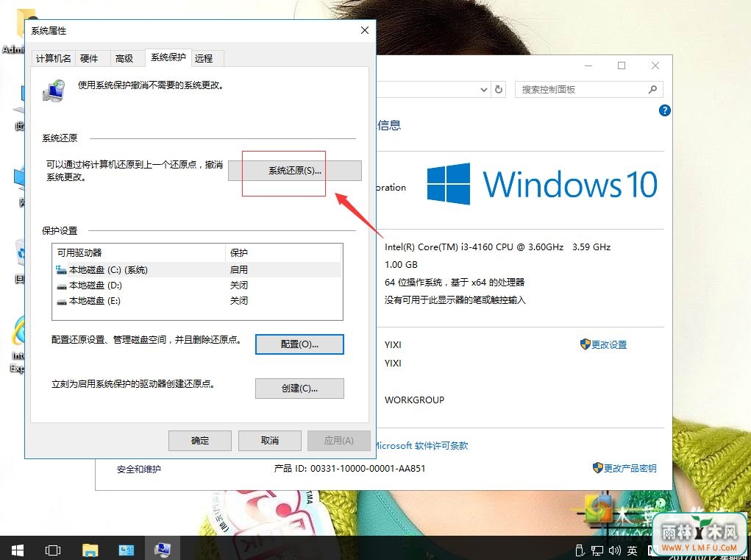Click the WORKGROUP text in the system window
This screenshot has height=560, width=751.
414,400
